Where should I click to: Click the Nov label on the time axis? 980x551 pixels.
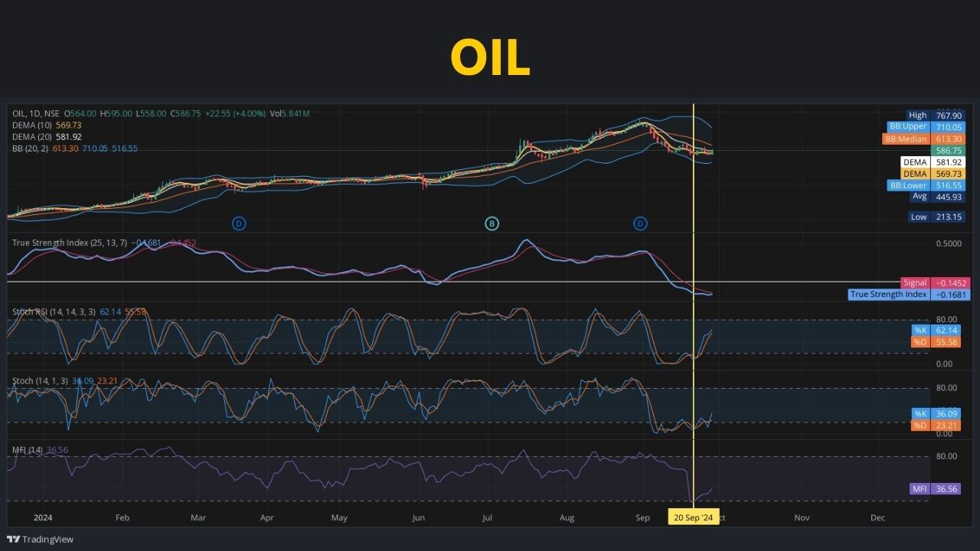click(802, 518)
